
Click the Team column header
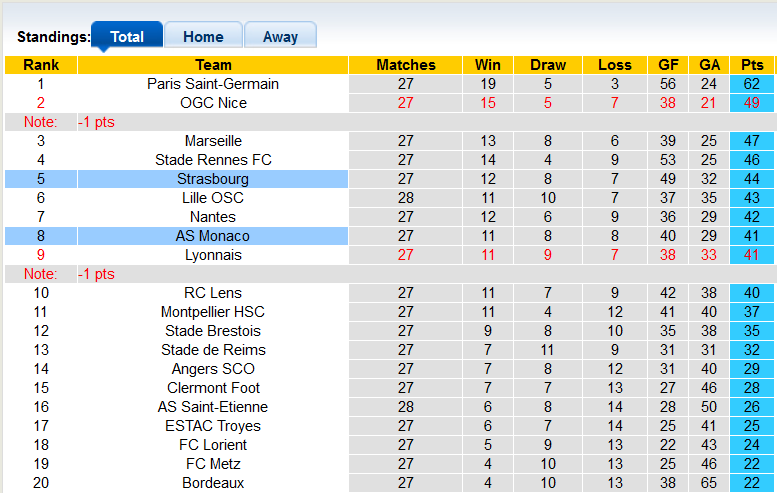click(x=213, y=65)
